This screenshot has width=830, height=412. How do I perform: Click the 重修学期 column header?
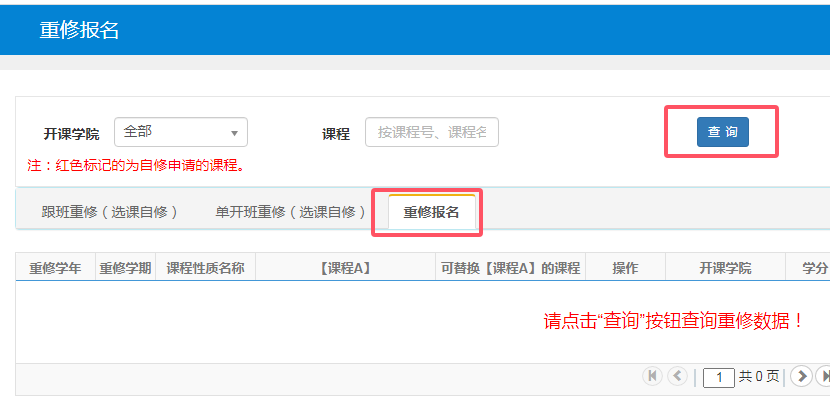pos(125,268)
